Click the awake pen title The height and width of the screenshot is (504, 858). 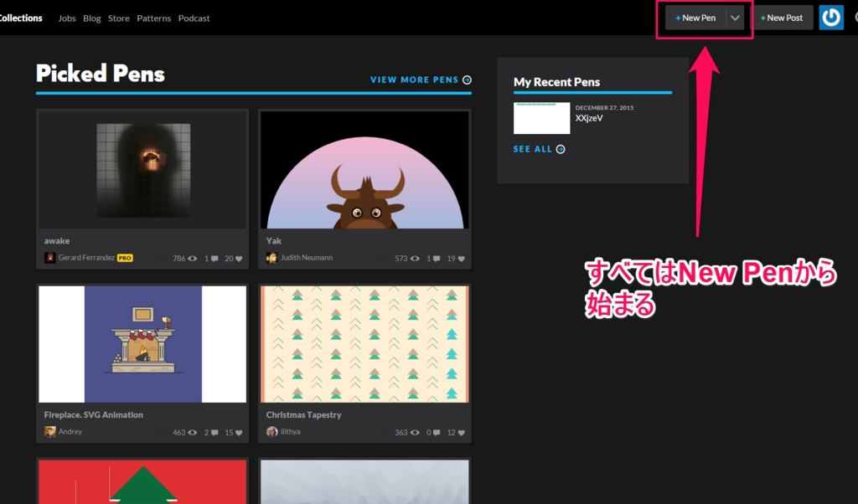[57, 240]
